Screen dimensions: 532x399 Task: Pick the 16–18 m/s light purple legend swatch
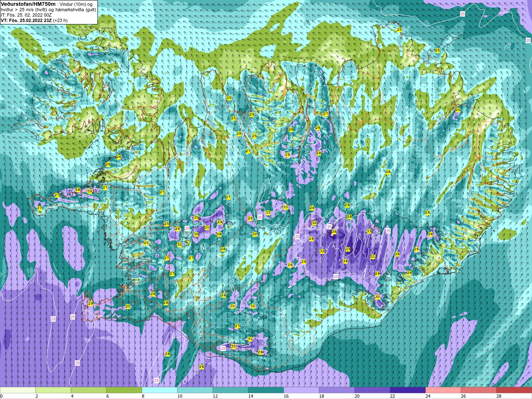pyautogui.click(x=301, y=390)
